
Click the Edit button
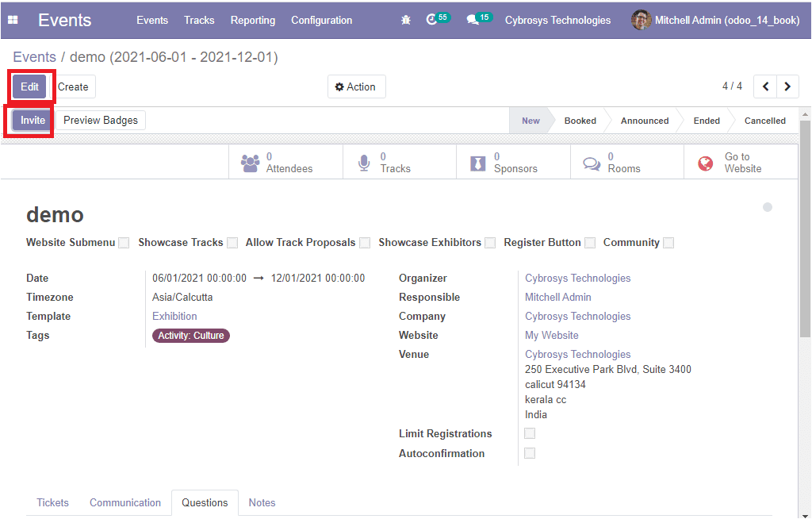[x=29, y=86]
